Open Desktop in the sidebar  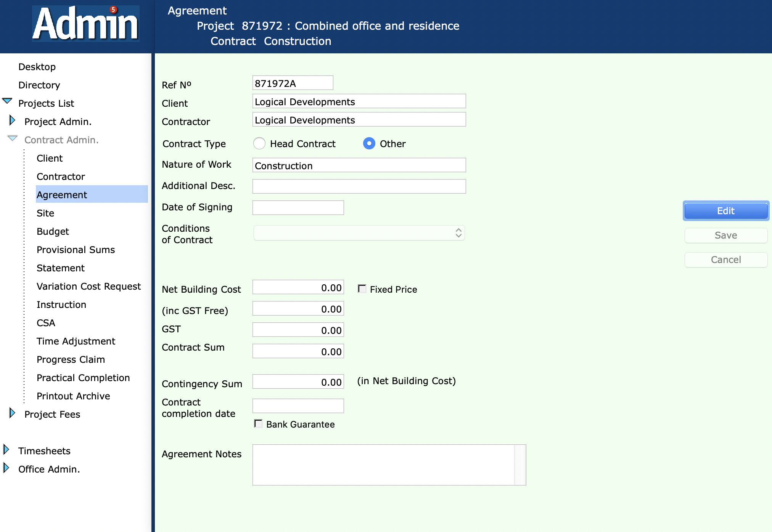point(37,67)
